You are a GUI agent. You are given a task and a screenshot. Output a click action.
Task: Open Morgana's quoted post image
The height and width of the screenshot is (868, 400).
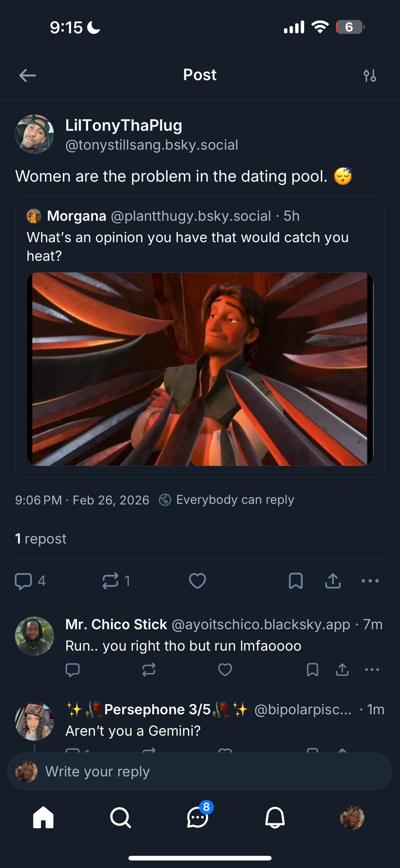click(x=200, y=369)
